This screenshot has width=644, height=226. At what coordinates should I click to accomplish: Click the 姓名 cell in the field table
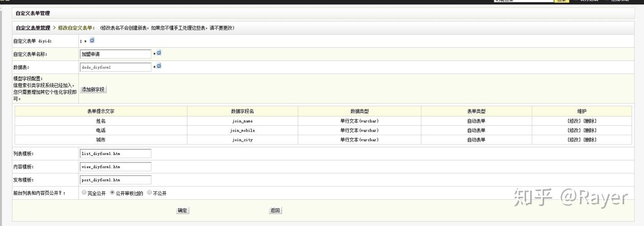point(101,121)
